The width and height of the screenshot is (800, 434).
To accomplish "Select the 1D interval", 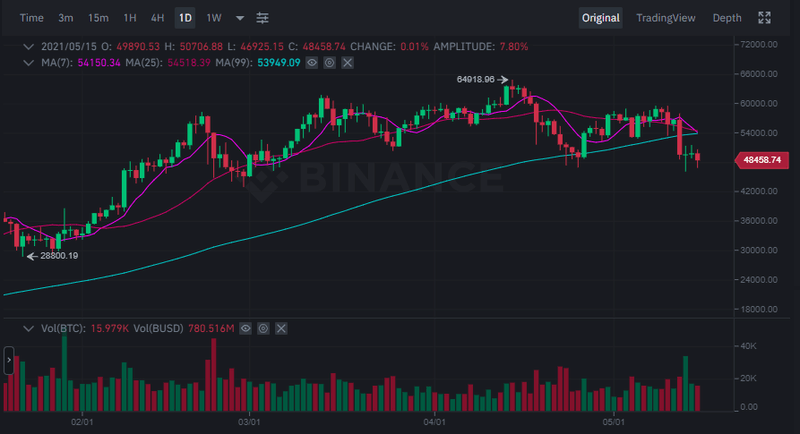I will pyautogui.click(x=184, y=18).
